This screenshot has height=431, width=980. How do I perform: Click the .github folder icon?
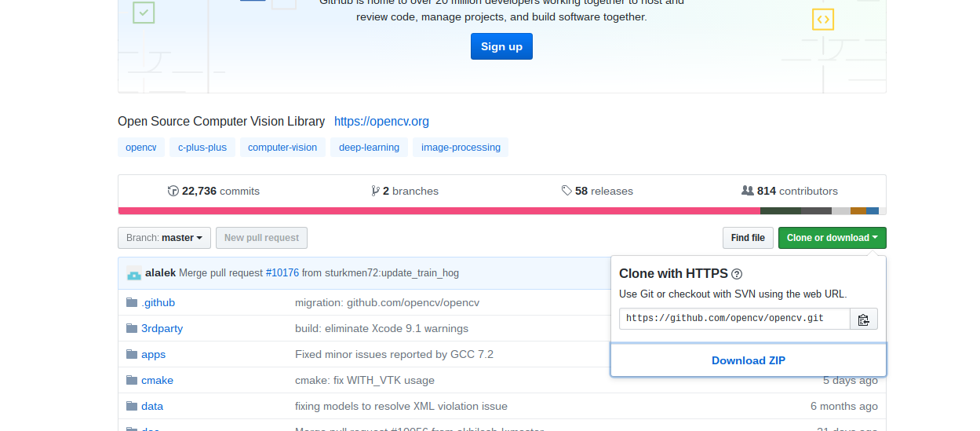(132, 303)
